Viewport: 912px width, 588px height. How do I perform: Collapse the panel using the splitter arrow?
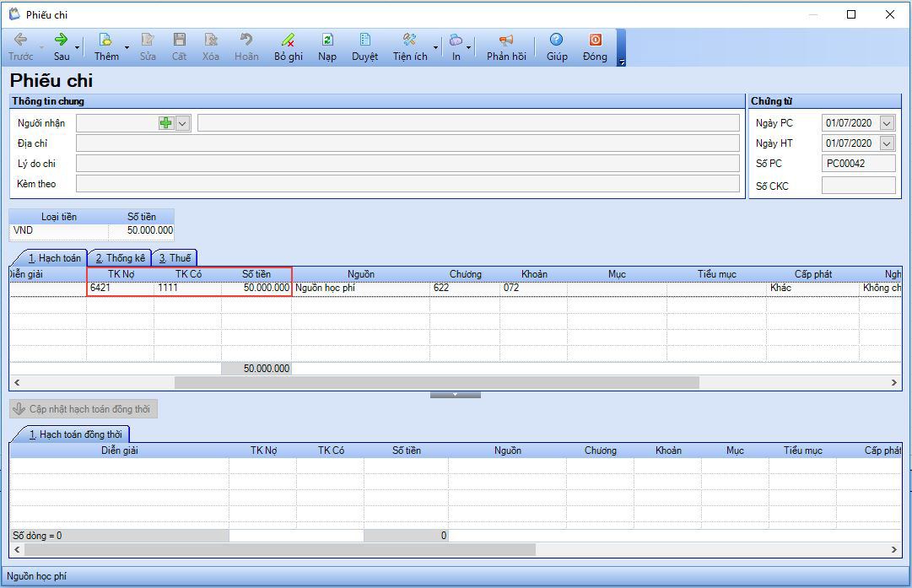[x=455, y=394]
